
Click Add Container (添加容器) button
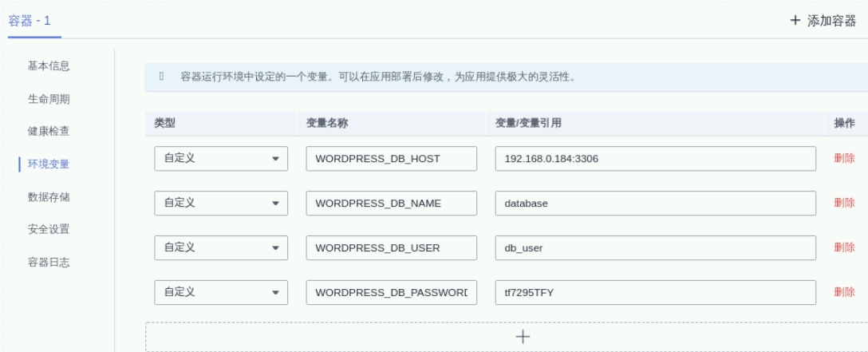(x=823, y=21)
